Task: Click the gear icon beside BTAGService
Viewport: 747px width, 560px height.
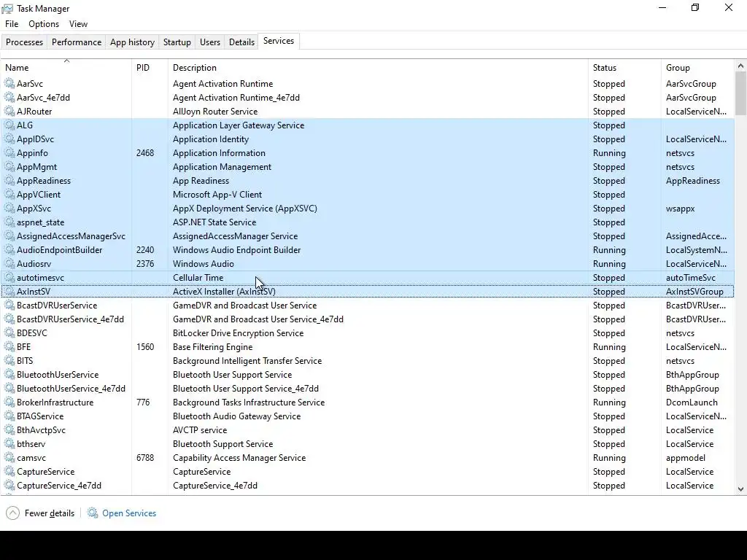Action: [x=9, y=416]
